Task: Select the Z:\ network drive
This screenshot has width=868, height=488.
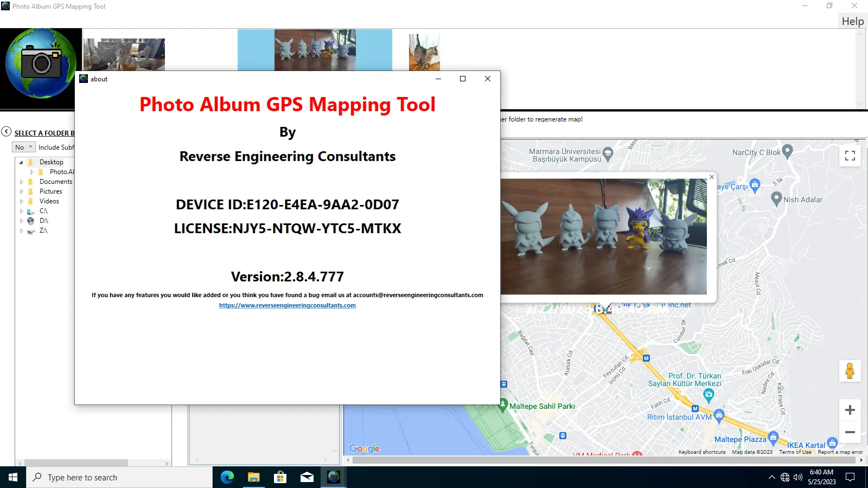Action: point(43,230)
